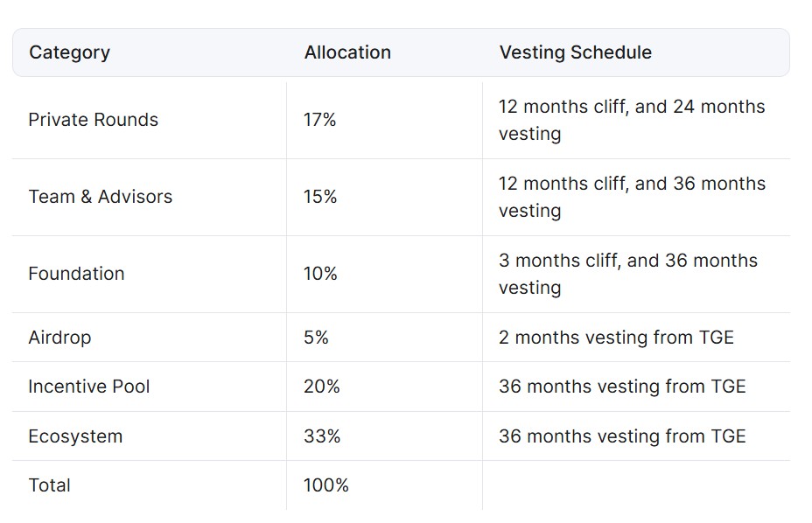The width and height of the screenshot is (812, 523).
Task: Select the Ecosystem category cell
Action: pyautogui.click(x=75, y=436)
